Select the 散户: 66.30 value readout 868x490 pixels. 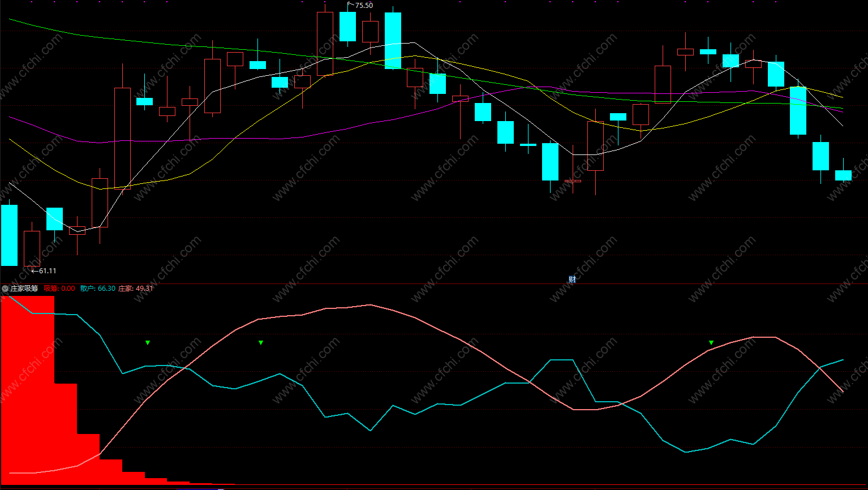click(x=98, y=289)
